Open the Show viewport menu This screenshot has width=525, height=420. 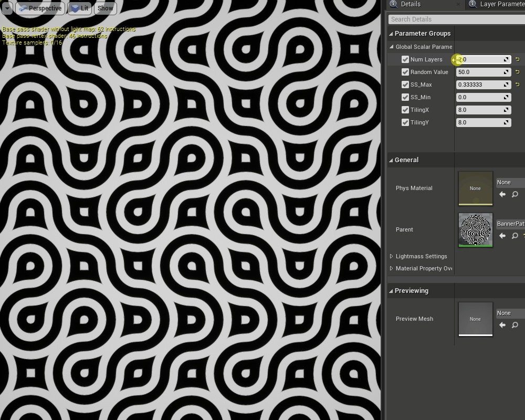point(106,8)
